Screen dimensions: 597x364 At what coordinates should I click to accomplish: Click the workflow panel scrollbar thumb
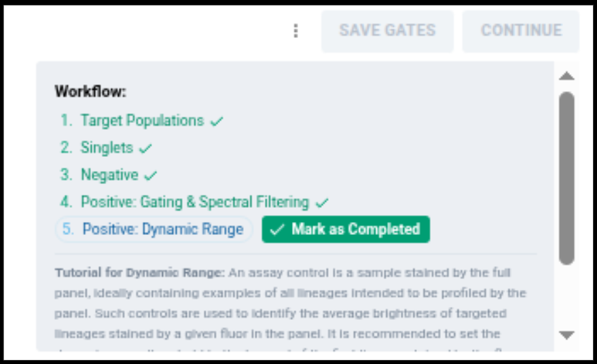pos(566,177)
